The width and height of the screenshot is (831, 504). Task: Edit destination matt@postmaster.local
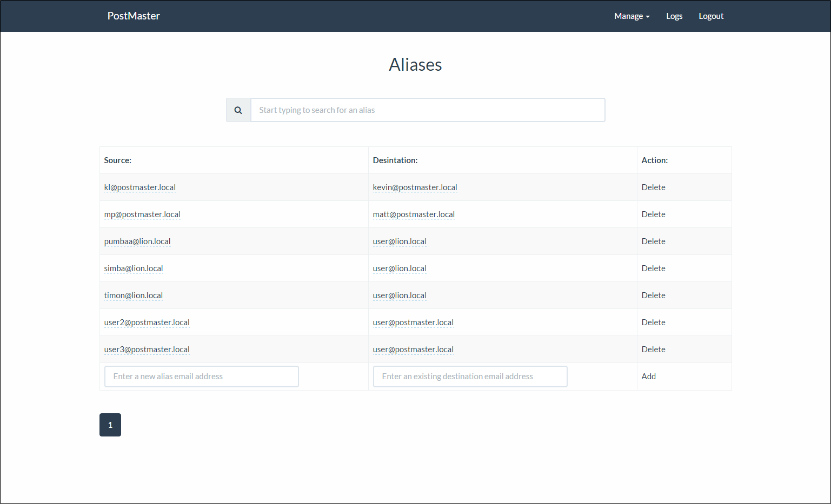[x=414, y=214]
